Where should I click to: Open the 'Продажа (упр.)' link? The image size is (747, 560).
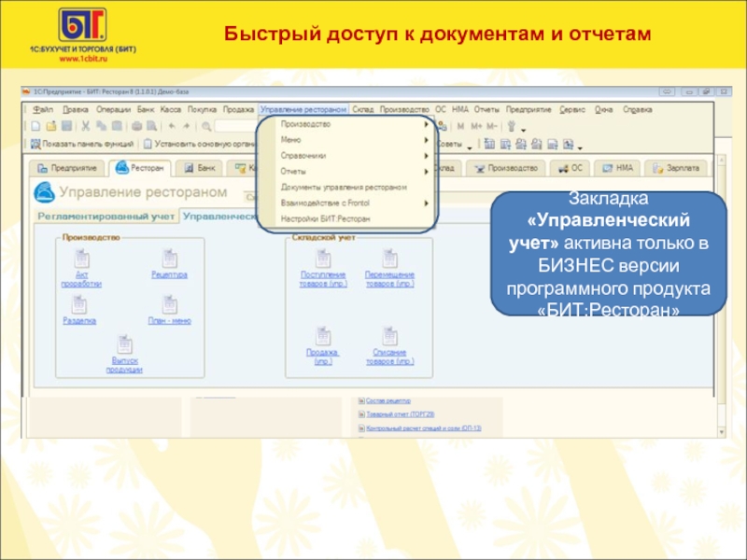[322, 357]
